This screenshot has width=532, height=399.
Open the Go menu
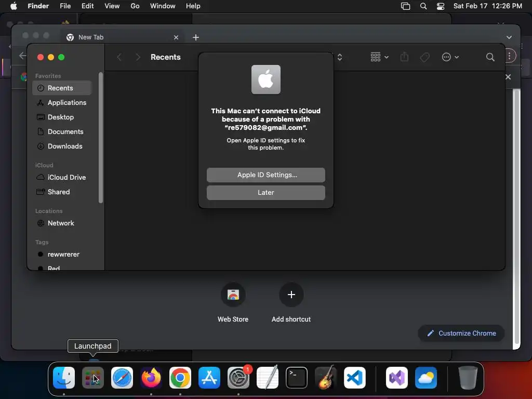135,6
